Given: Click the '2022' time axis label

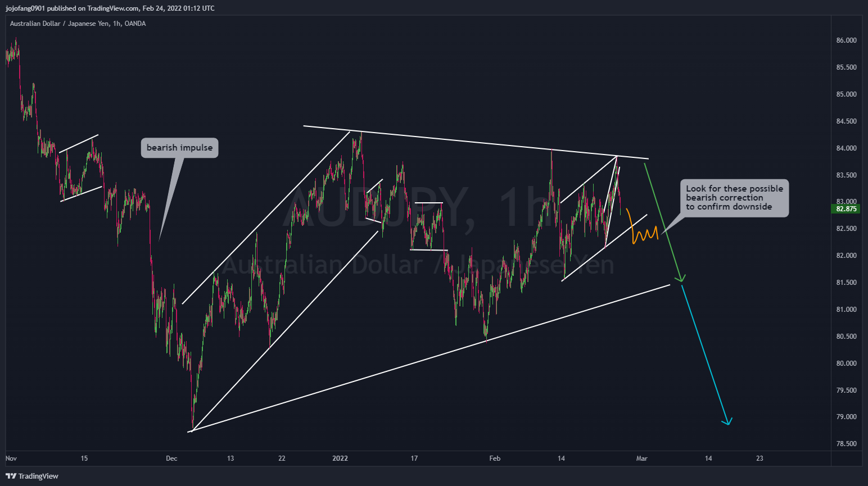Looking at the screenshot, I should [x=340, y=458].
